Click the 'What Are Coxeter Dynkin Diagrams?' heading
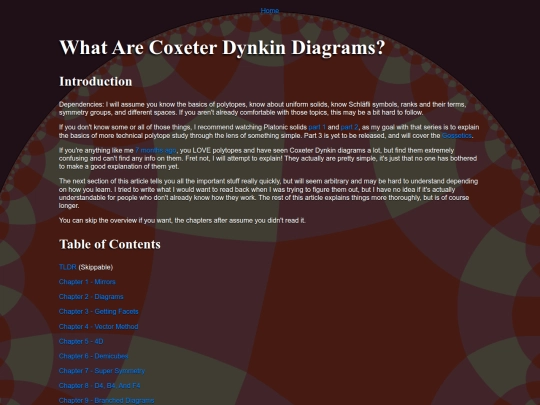The image size is (540, 405). coord(222,47)
